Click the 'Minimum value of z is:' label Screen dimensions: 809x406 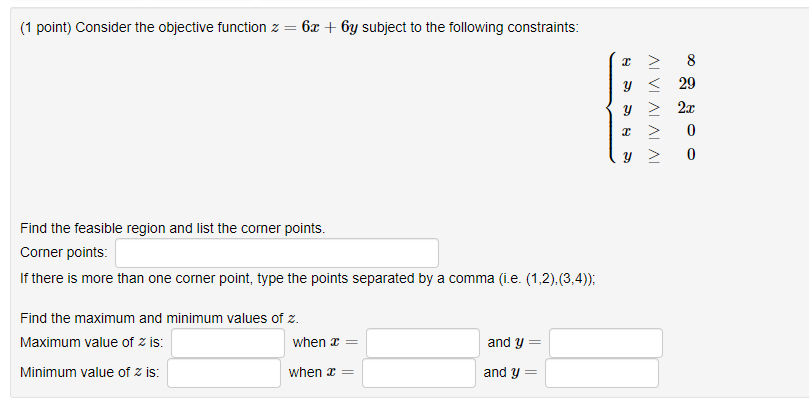click(90, 372)
